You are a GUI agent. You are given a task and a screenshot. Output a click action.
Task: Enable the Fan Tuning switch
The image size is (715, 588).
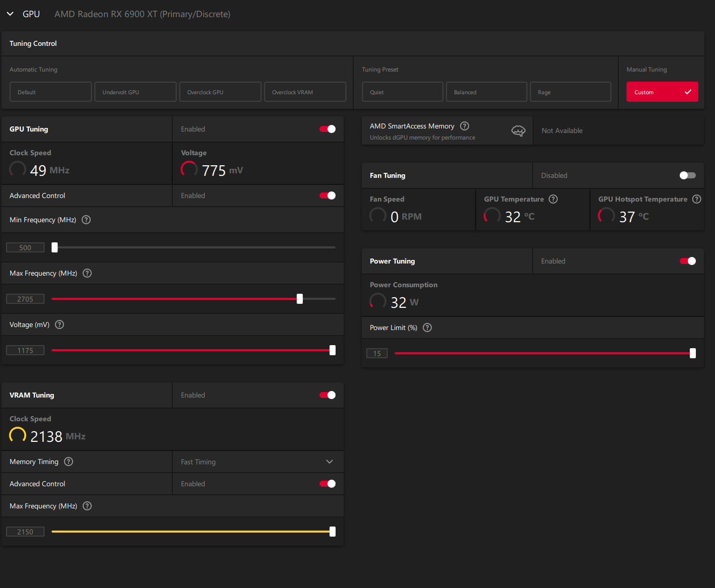tap(687, 175)
